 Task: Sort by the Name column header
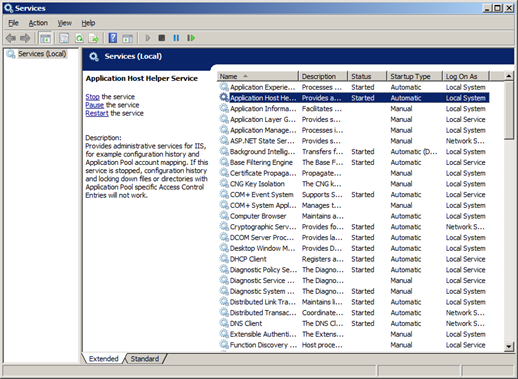[257, 76]
